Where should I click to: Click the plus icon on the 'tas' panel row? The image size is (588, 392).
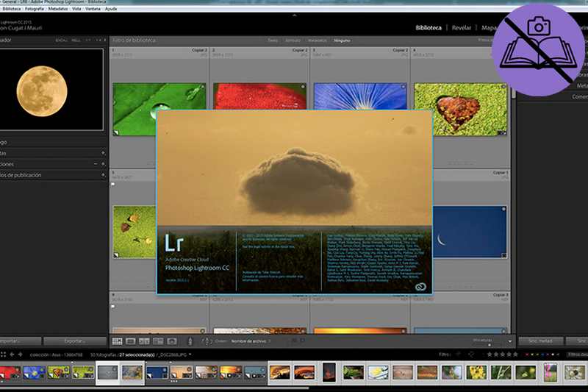point(103,153)
